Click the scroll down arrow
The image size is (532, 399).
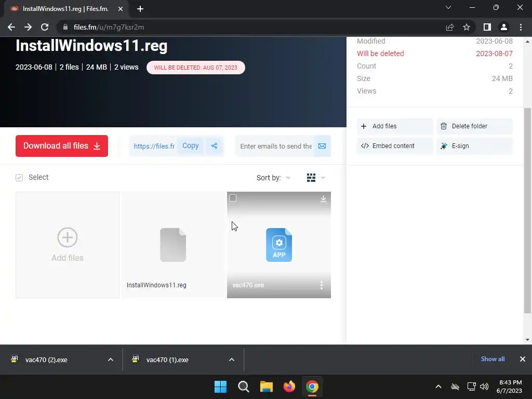pos(527,340)
